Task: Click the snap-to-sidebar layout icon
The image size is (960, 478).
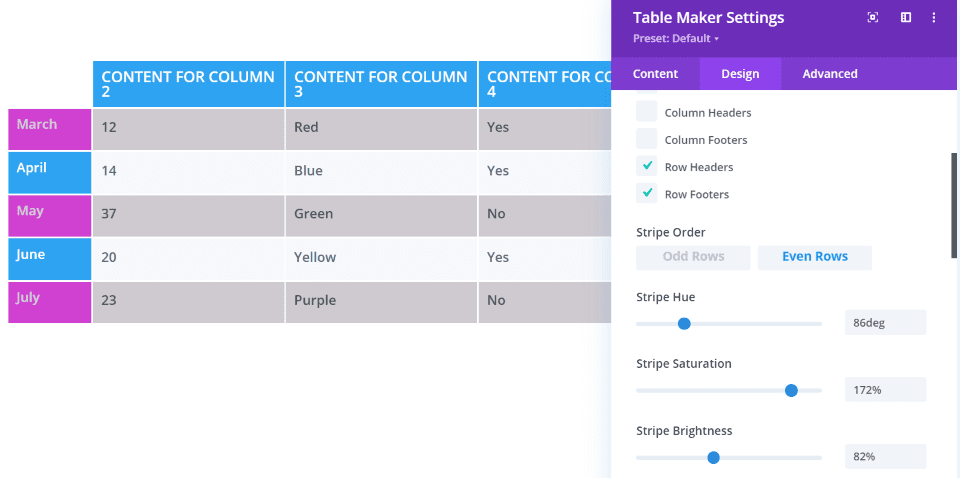Action: [x=906, y=17]
